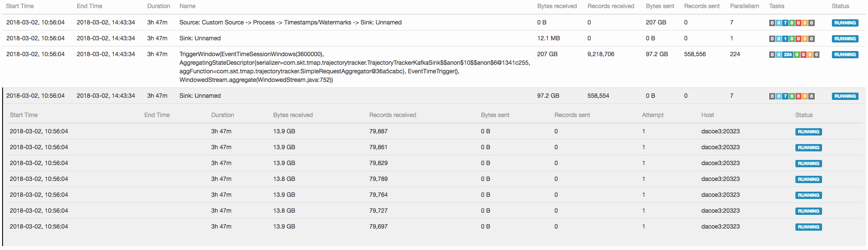The image size is (868, 250).
Task: Click the Host column header in subtask table
Action: [x=707, y=115]
